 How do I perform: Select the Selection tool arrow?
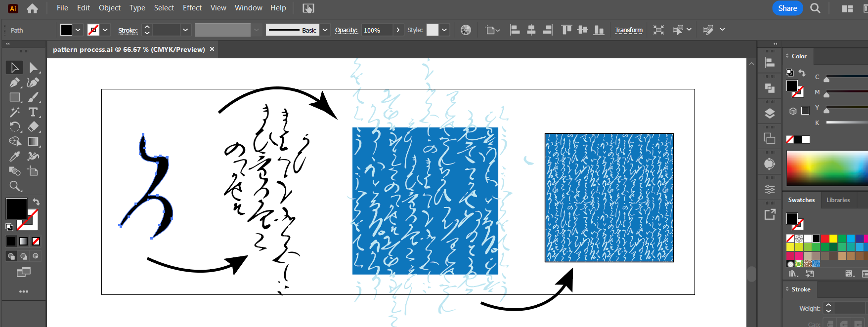click(14, 67)
